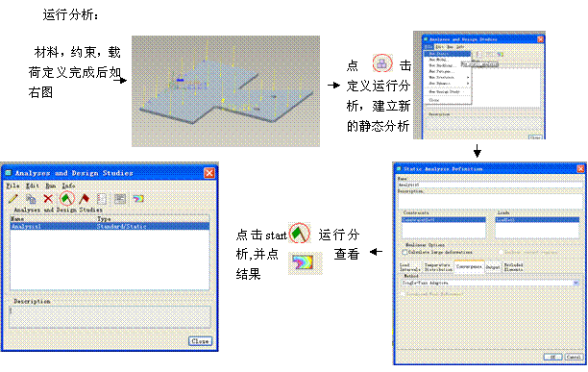Viewport: 588px width, 372px height.
Task: Click rainbow results icon in small Analyses window
Action: tap(501, 55)
